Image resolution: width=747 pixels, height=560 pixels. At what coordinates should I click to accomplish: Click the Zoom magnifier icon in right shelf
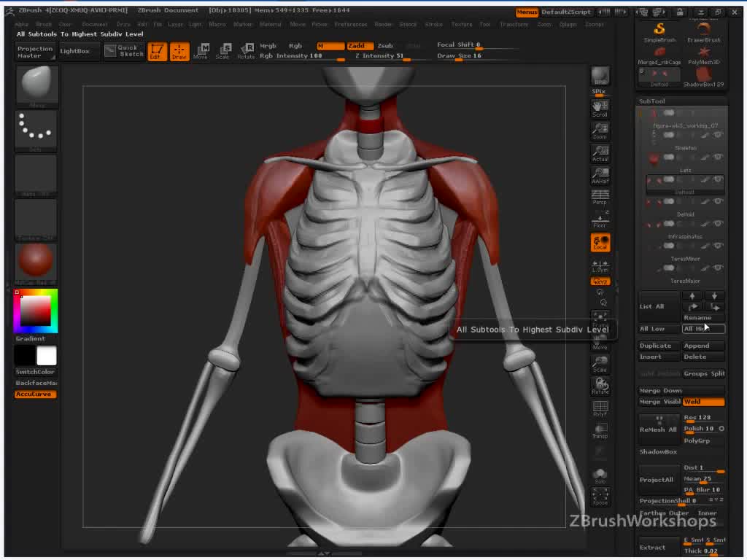[x=600, y=131]
